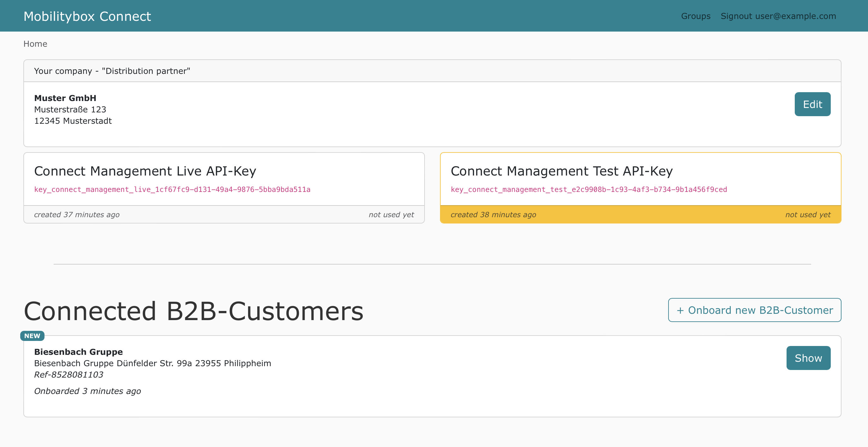Click 'not used yet' in Live API-Key card
The height and width of the screenshot is (447, 868).
[x=391, y=215]
